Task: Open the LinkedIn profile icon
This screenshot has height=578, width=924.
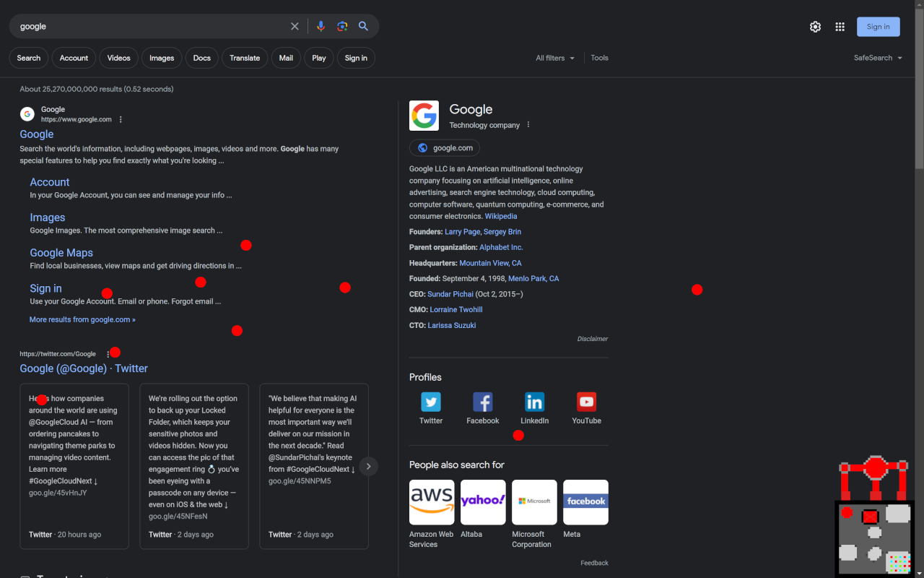Action: 535,402
